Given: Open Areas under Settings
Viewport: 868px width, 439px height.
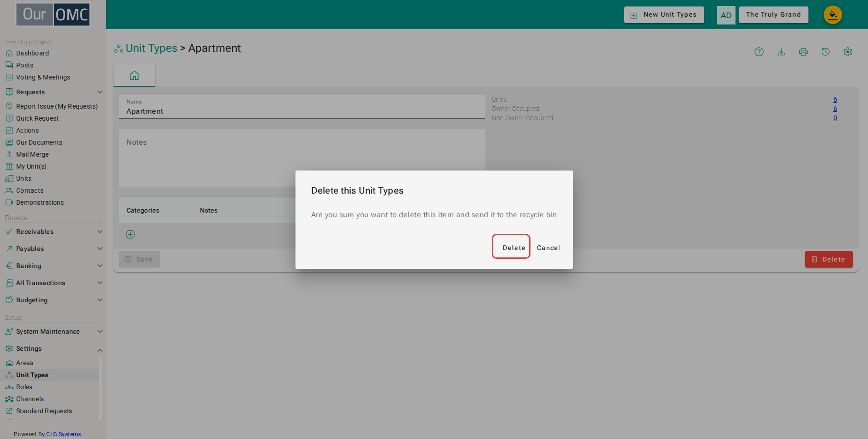Looking at the screenshot, I should pos(24,363).
